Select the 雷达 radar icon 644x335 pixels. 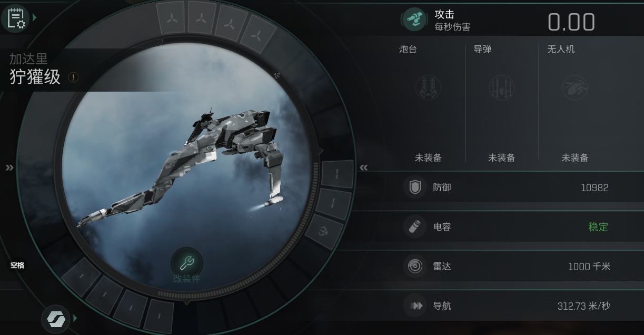coord(415,266)
